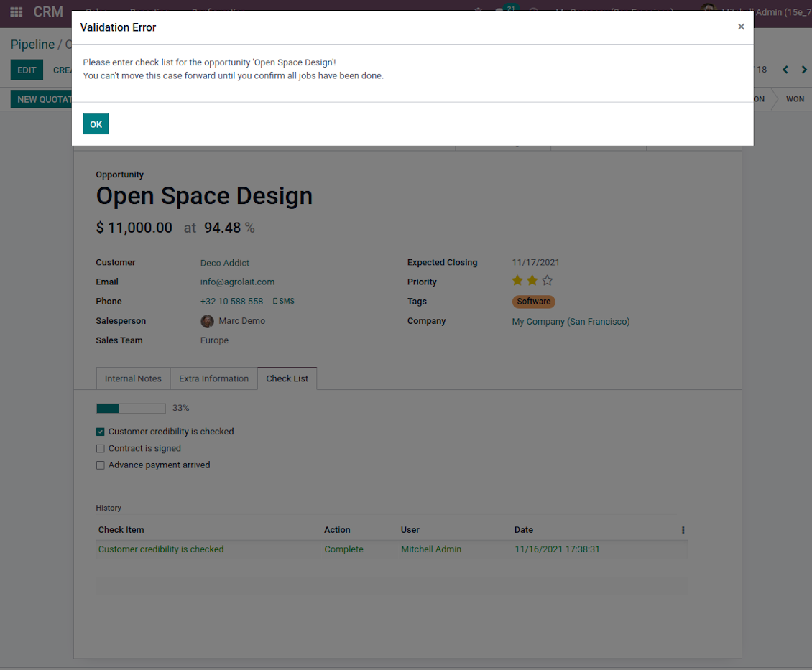The image size is (812, 670).
Task: Go to previous record arrow
Action: (x=785, y=70)
